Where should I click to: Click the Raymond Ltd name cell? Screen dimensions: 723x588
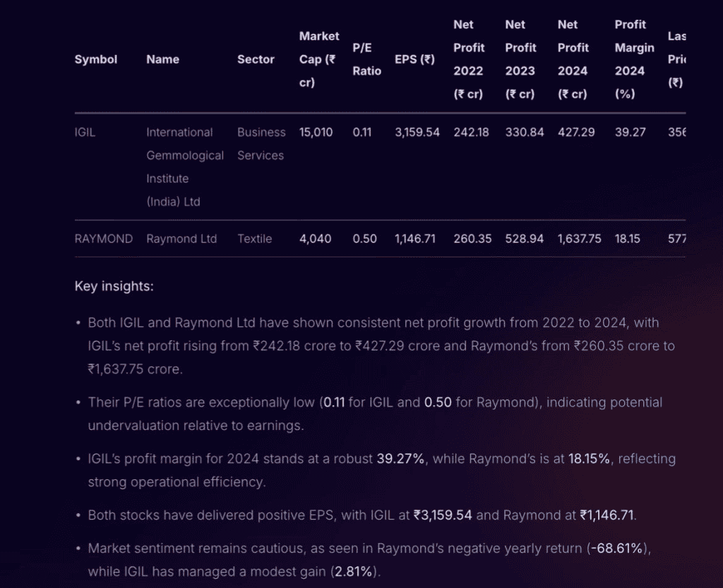(x=181, y=239)
